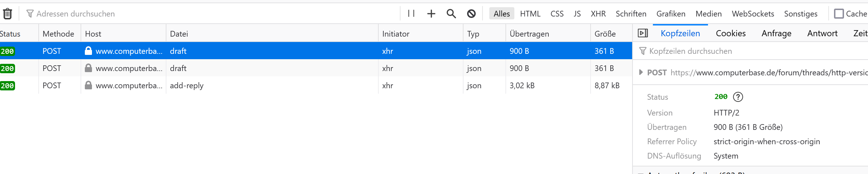Select the Alles filter button
This screenshot has height=174, width=868.
(x=502, y=14)
